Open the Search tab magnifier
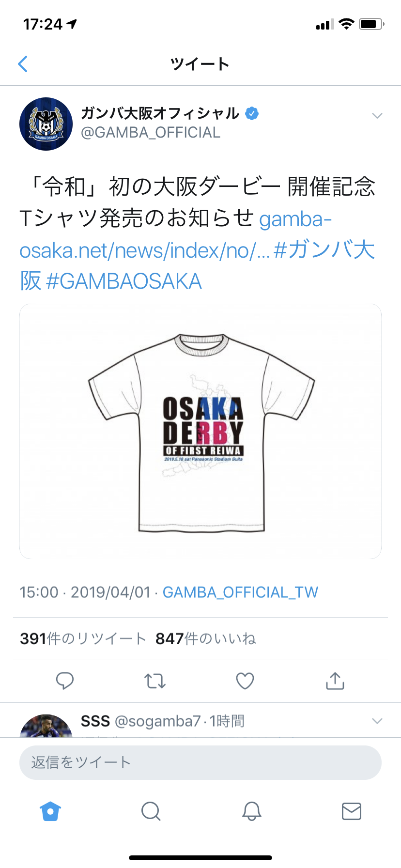 pos(151,811)
